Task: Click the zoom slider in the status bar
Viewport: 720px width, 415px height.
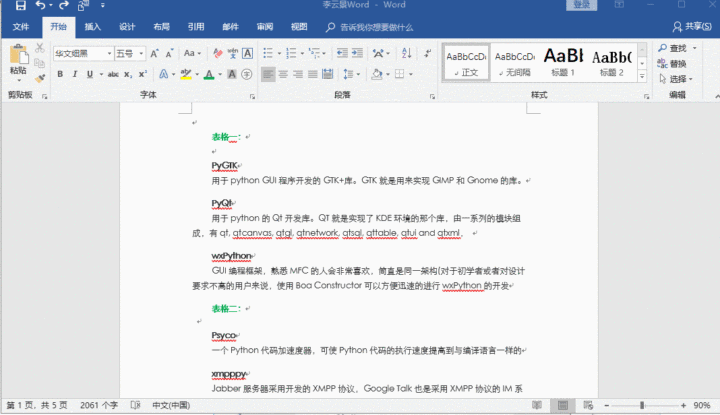Action: pyautogui.click(x=641, y=405)
